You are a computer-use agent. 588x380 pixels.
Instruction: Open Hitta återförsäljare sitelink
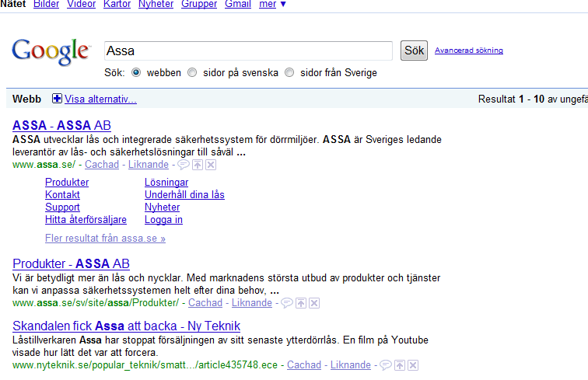[x=86, y=220]
